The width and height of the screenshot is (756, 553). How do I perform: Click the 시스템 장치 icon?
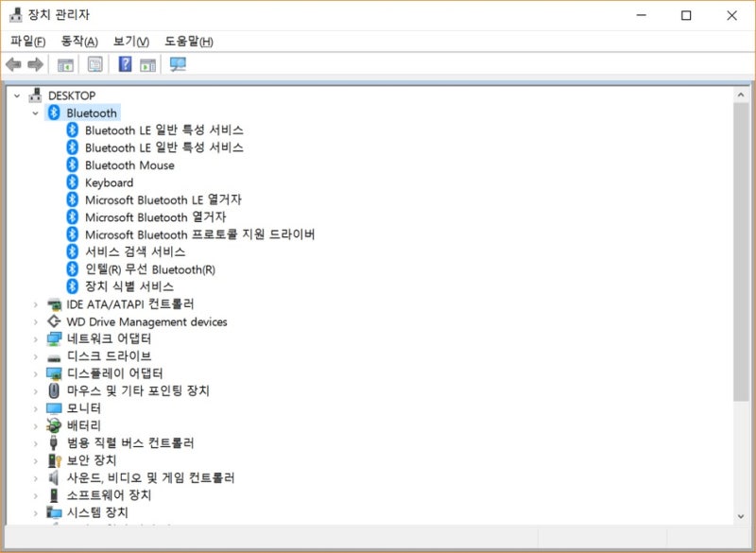point(54,512)
